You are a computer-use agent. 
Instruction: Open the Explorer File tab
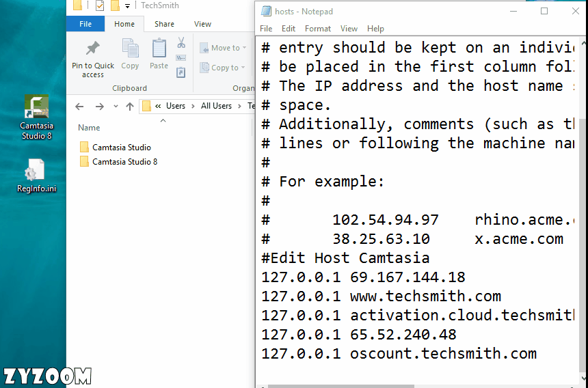[x=85, y=24]
